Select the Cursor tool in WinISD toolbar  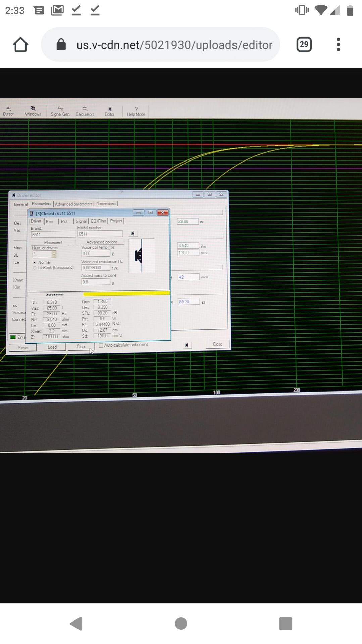(x=8, y=111)
